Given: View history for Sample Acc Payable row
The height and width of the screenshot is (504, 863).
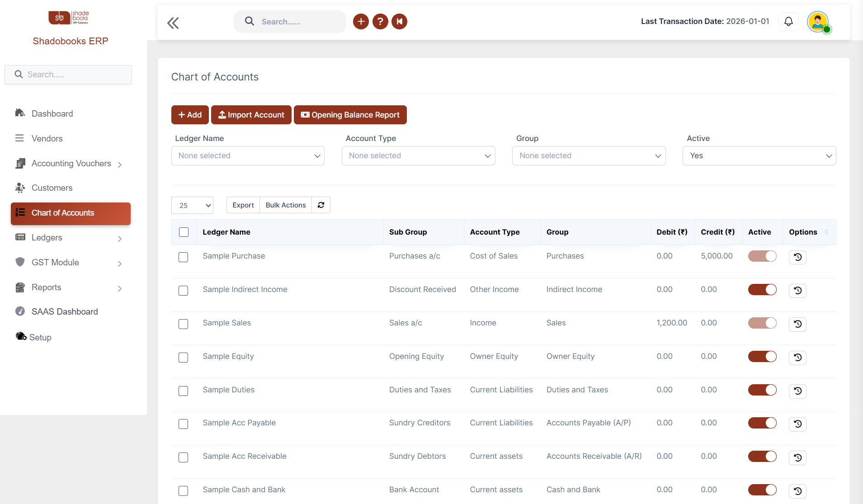Looking at the screenshot, I should (x=798, y=424).
